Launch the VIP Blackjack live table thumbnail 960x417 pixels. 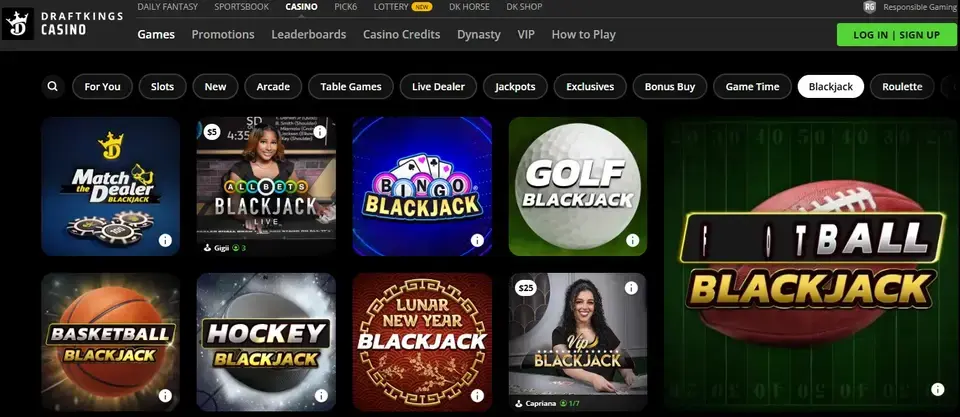point(577,342)
